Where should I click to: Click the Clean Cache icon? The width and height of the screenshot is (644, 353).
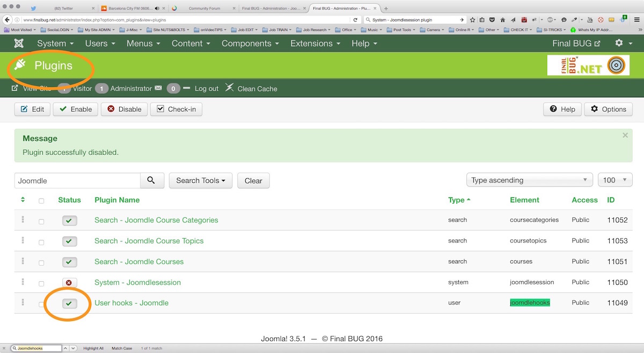pos(229,87)
